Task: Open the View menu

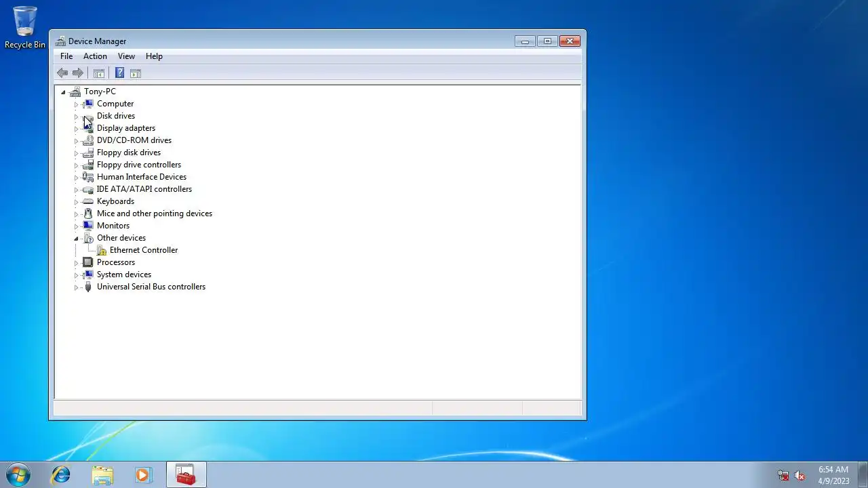Action: click(x=126, y=56)
